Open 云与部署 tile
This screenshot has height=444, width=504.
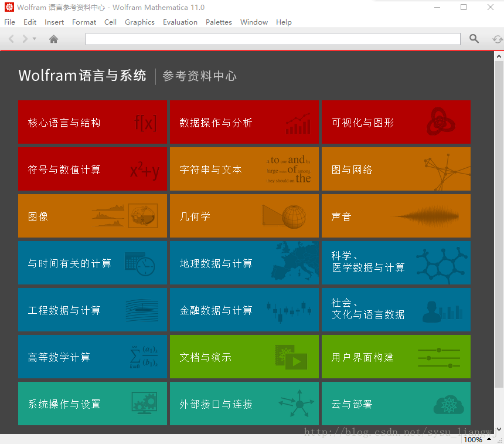pos(396,404)
